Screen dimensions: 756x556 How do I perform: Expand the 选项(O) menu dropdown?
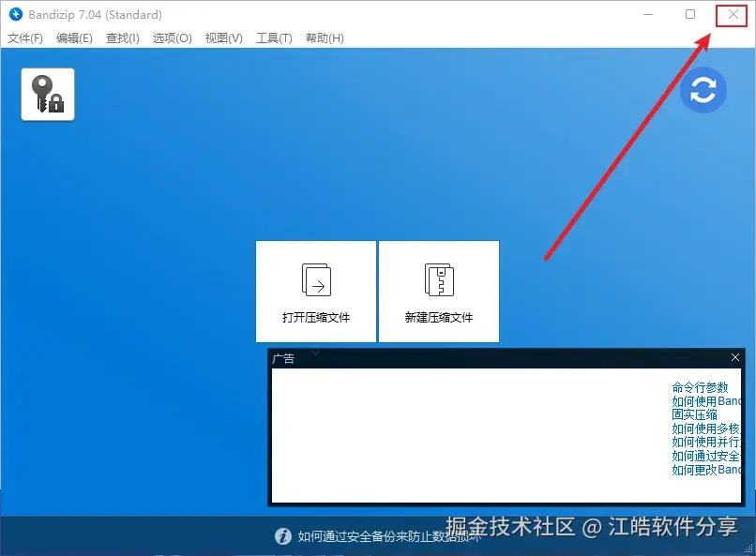coord(172,38)
